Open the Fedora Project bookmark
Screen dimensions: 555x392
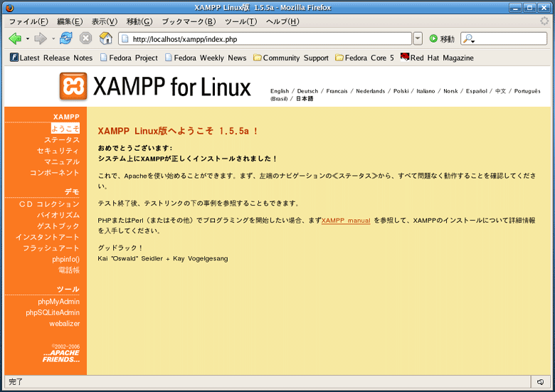(129, 58)
